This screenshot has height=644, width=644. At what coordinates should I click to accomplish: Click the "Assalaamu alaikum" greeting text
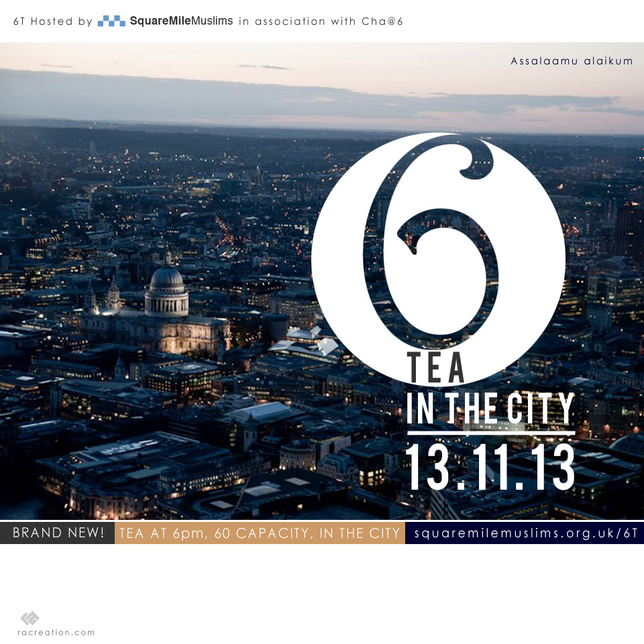[572, 61]
